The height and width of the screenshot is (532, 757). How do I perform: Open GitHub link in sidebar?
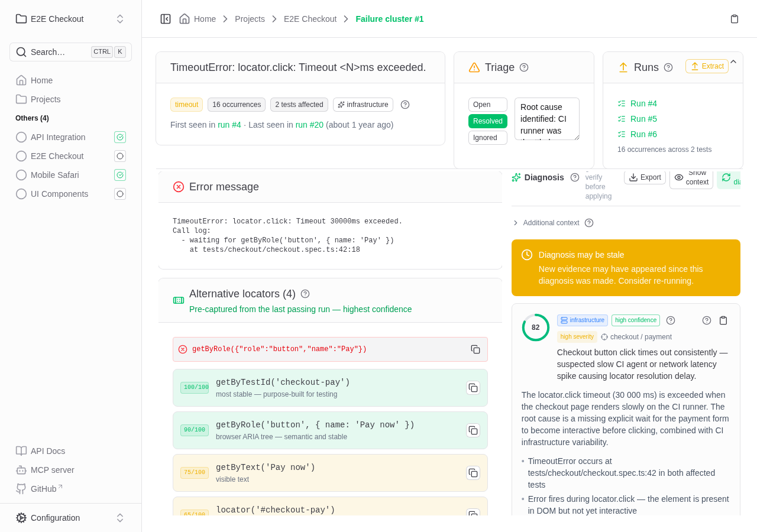click(39, 489)
